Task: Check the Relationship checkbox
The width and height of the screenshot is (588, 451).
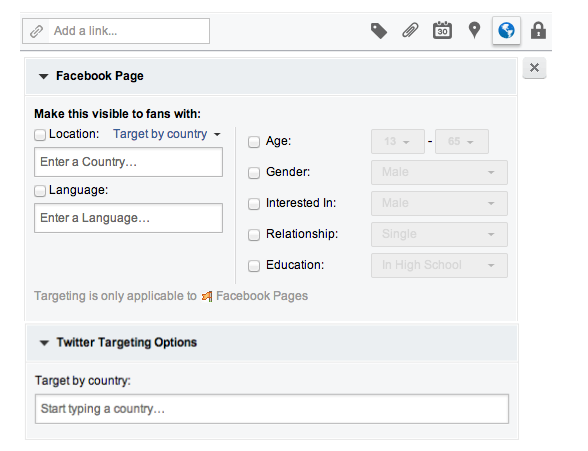Action: click(254, 235)
